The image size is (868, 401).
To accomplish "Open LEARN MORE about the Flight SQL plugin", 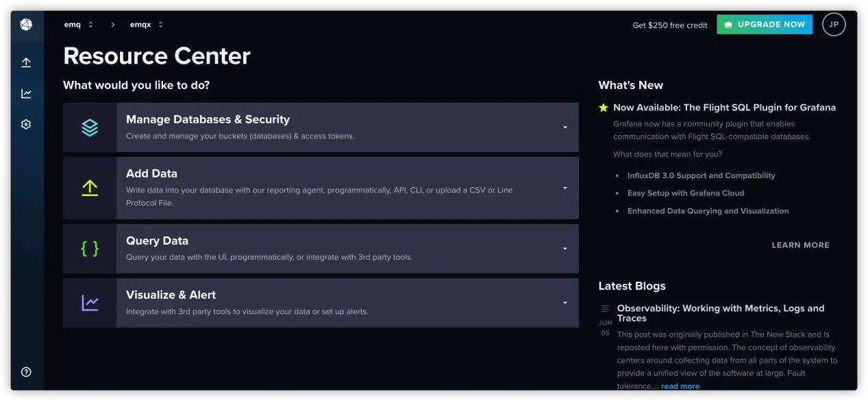I will pos(800,245).
